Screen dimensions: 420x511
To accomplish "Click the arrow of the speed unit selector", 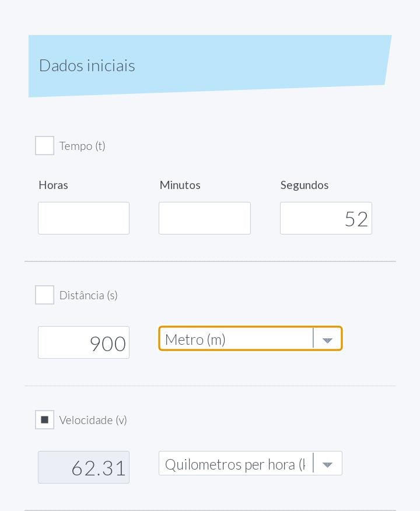I will point(327,464).
